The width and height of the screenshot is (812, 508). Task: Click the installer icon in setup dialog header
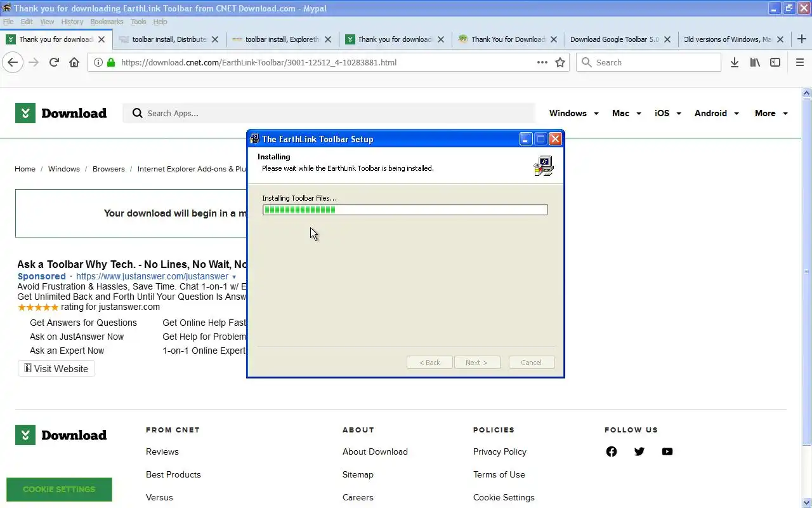(x=544, y=166)
